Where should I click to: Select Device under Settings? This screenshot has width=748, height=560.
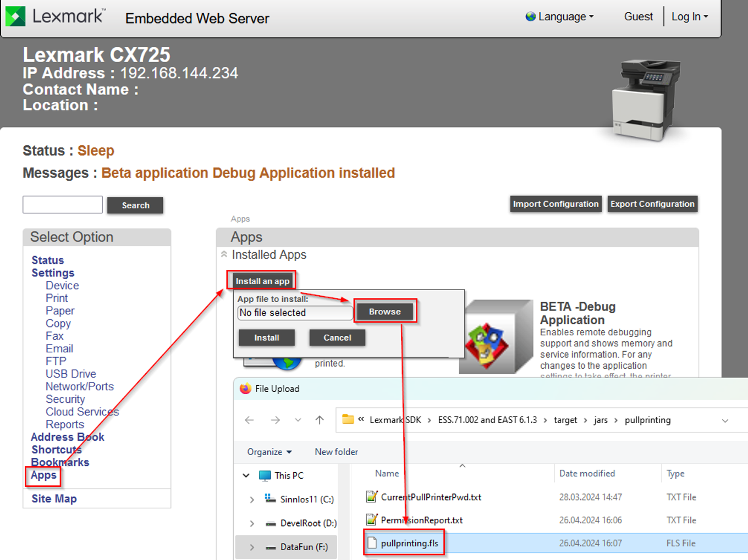62,285
